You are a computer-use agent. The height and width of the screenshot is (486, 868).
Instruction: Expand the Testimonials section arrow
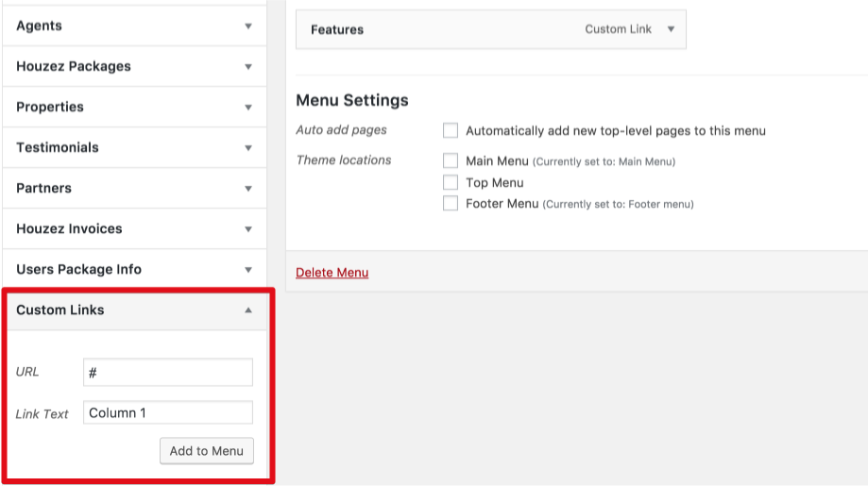[x=248, y=148]
